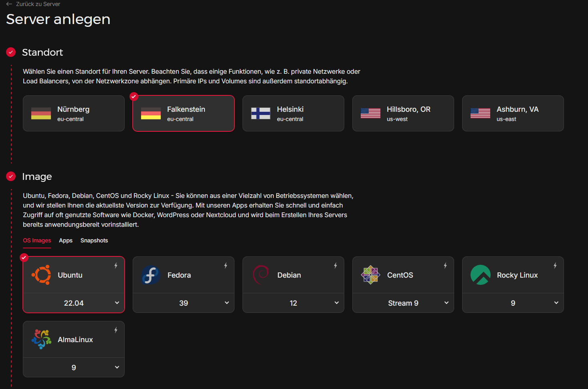Click the Helsinki Finnish flag icon
Viewport: 588px width, 389px height.
(261, 113)
